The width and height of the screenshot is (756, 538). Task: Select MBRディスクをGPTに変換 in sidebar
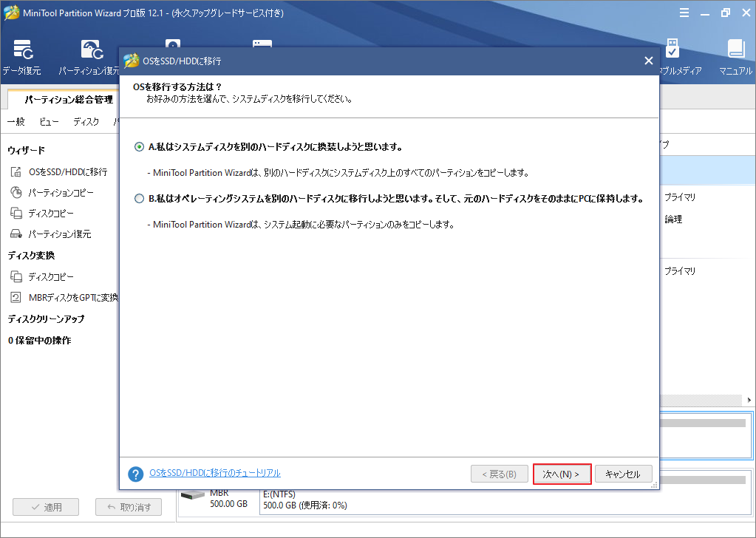tap(72, 297)
